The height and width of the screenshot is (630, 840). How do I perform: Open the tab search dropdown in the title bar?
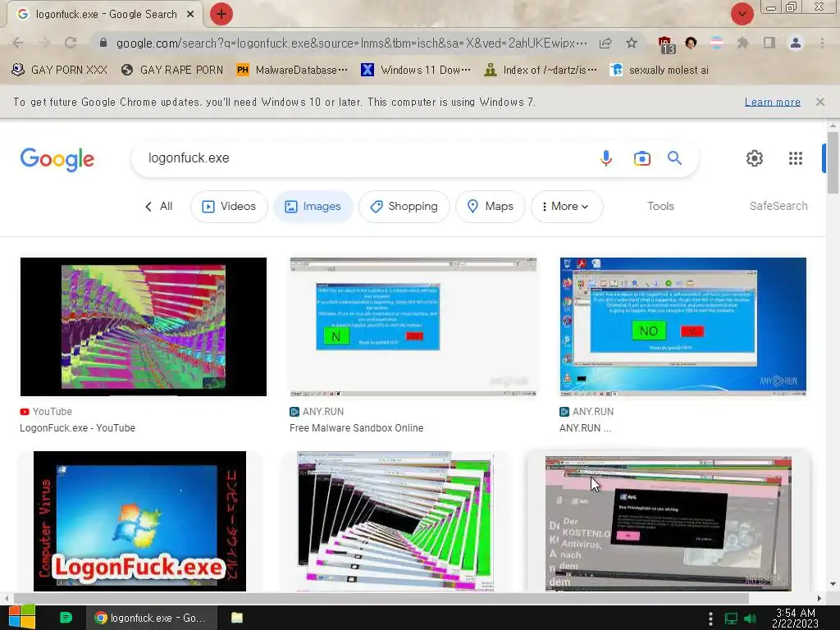(742, 14)
